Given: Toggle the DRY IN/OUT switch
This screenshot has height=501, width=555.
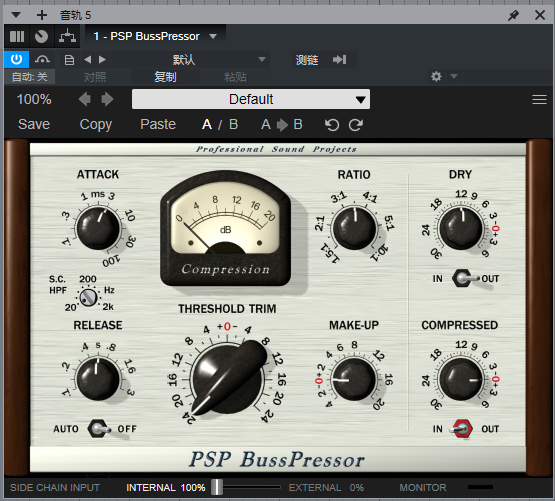Looking at the screenshot, I should (x=464, y=278).
